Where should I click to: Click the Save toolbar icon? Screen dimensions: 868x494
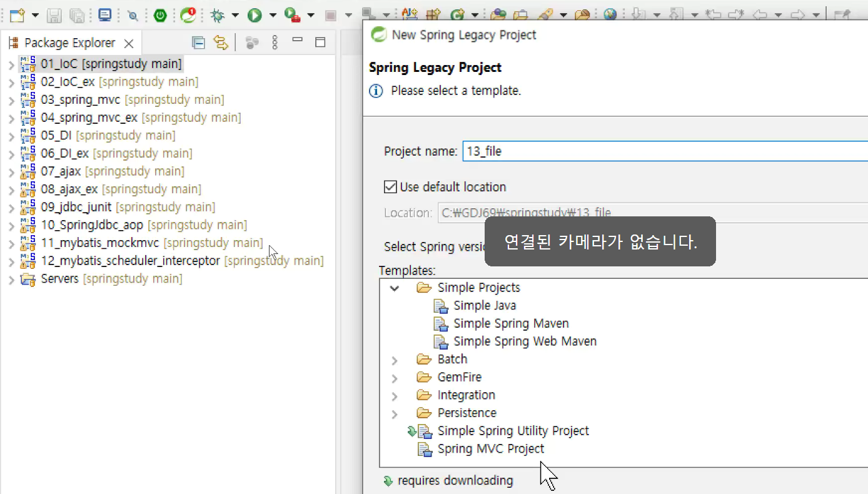pos(54,15)
